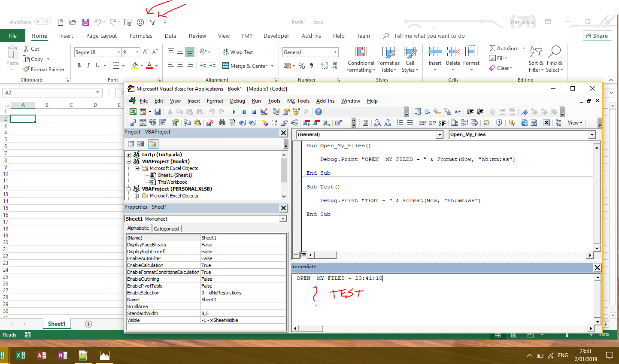Open the Debug menu in VBA editor

click(237, 101)
